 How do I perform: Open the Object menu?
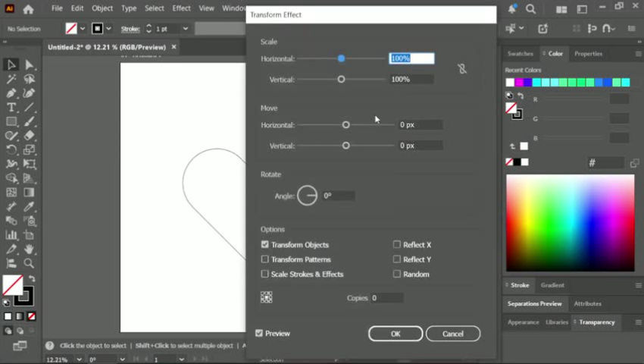[102, 8]
